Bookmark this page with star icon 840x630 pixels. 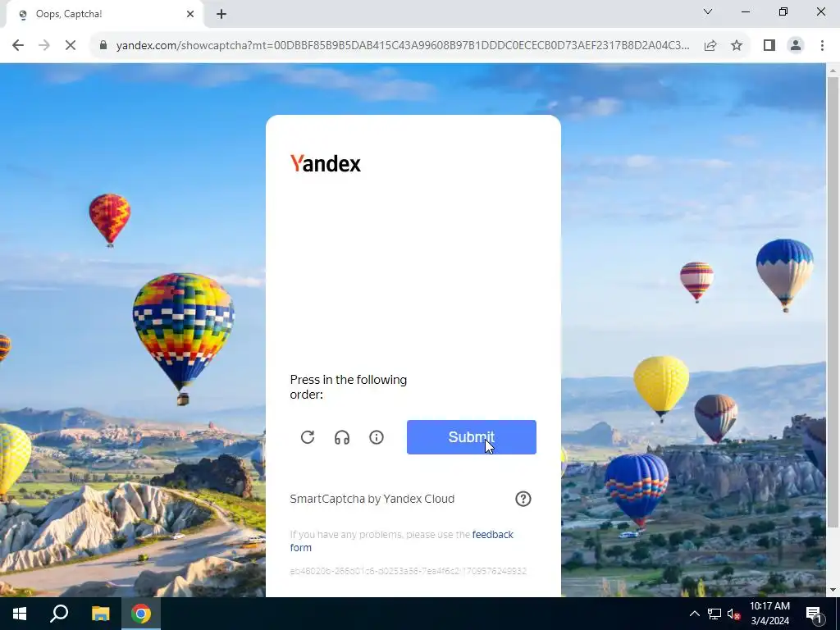tap(737, 46)
